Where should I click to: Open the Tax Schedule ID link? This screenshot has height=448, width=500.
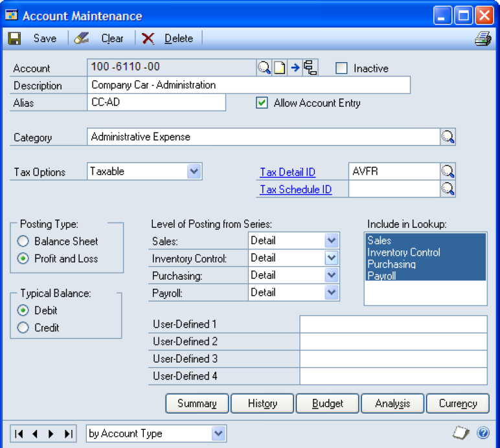(295, 190)
